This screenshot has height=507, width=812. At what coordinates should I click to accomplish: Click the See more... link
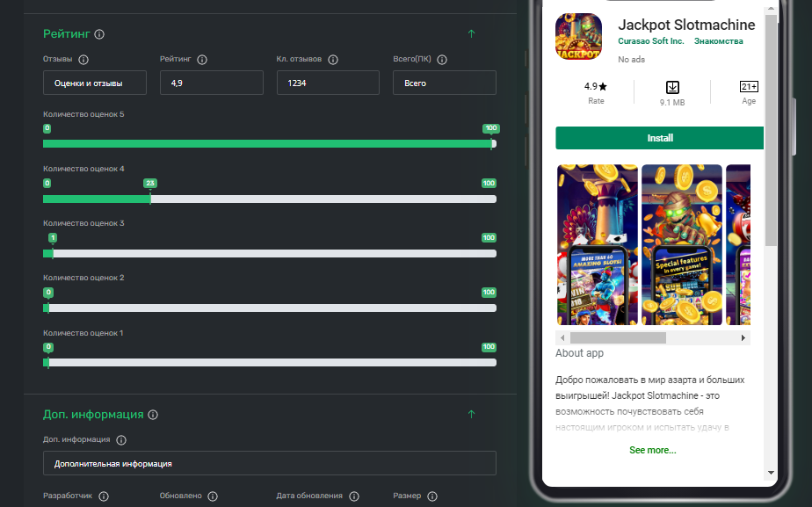pyautogui.click(x=652, y=450)
